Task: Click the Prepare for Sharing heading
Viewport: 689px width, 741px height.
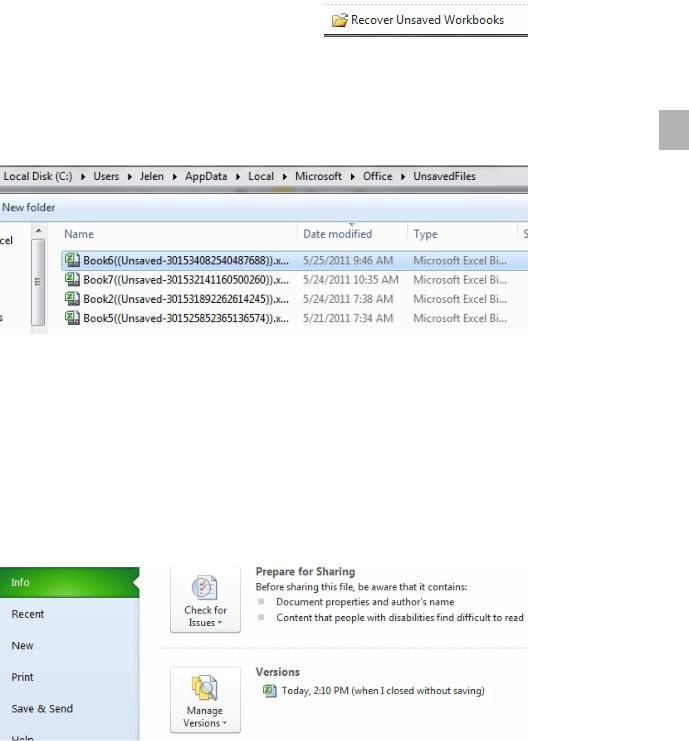Action: point(305,572)
